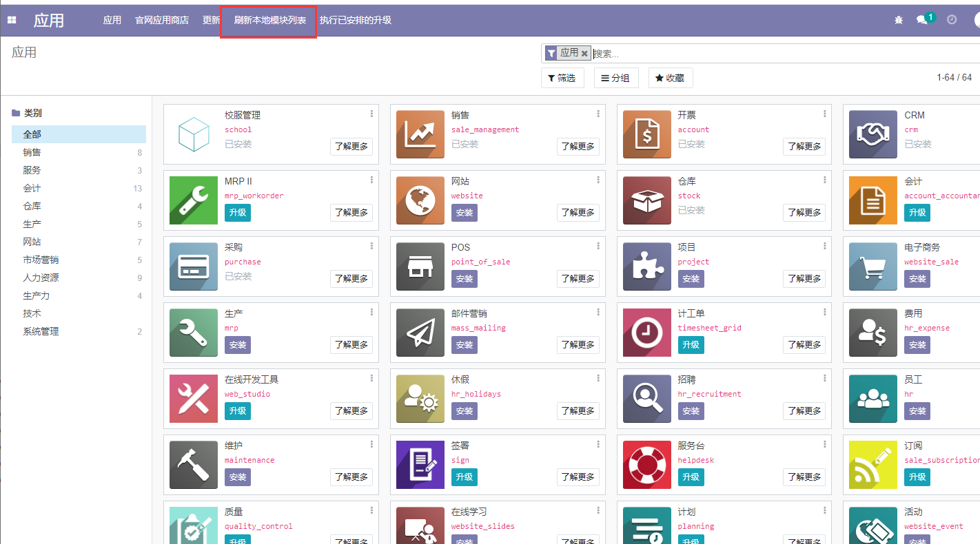Click 执行已安排的升级 in the menu bar
Viewport: 980px width, 544px height.
[x=356, y=21]
